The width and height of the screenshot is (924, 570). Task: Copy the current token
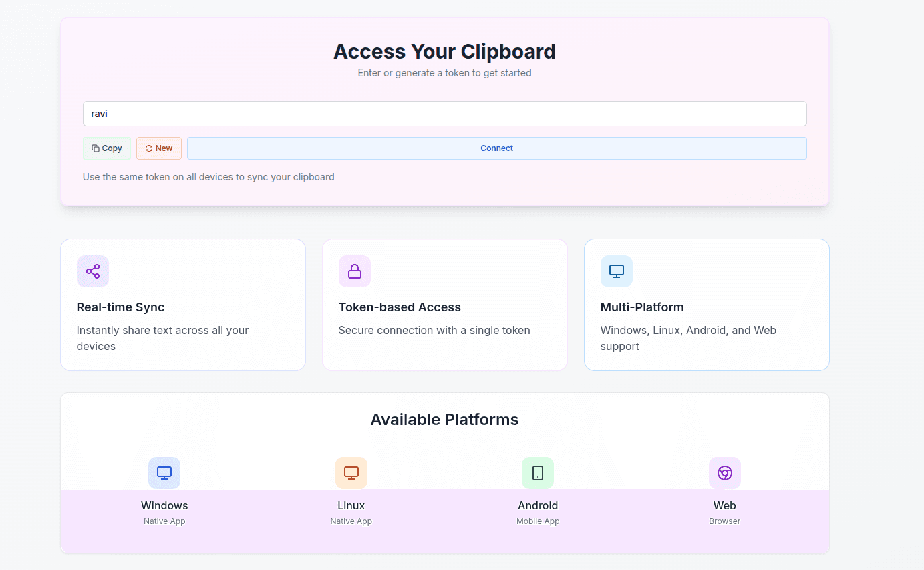(107, 148)
